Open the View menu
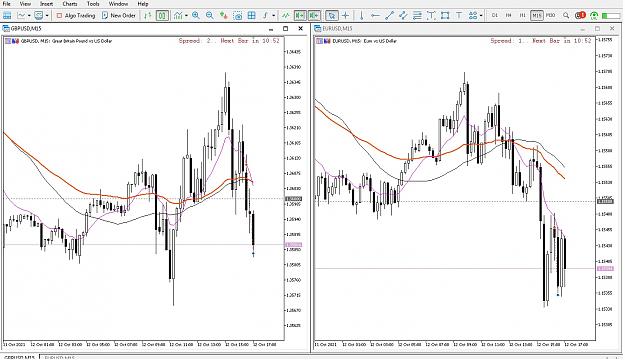 [x=25, y=4]
